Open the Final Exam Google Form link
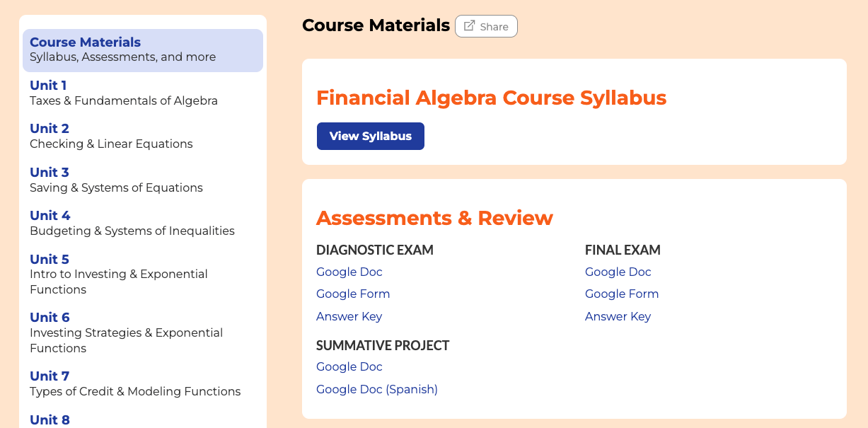 pyautogui.click(x=622, y=294)
